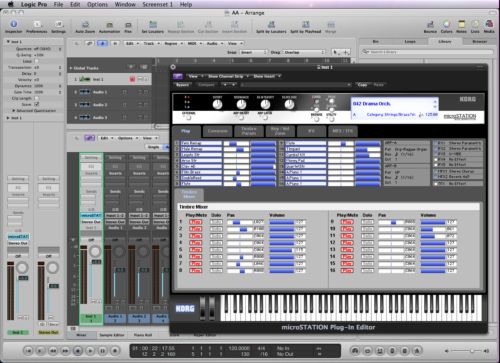The width and height of the screenshot is (500, 363).
Task: Open the Show Channel Strip dropdown
Action: click(228, 76)
